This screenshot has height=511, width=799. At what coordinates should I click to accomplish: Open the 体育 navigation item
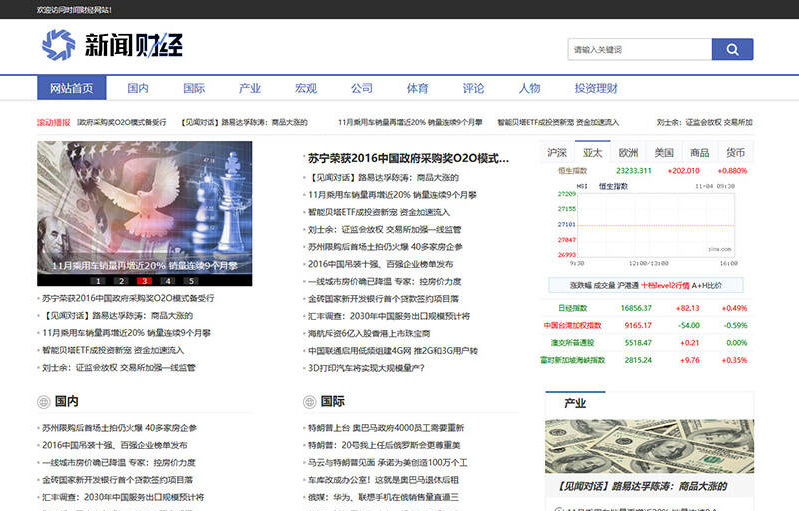pyautogui.click(x=417, y=88)
